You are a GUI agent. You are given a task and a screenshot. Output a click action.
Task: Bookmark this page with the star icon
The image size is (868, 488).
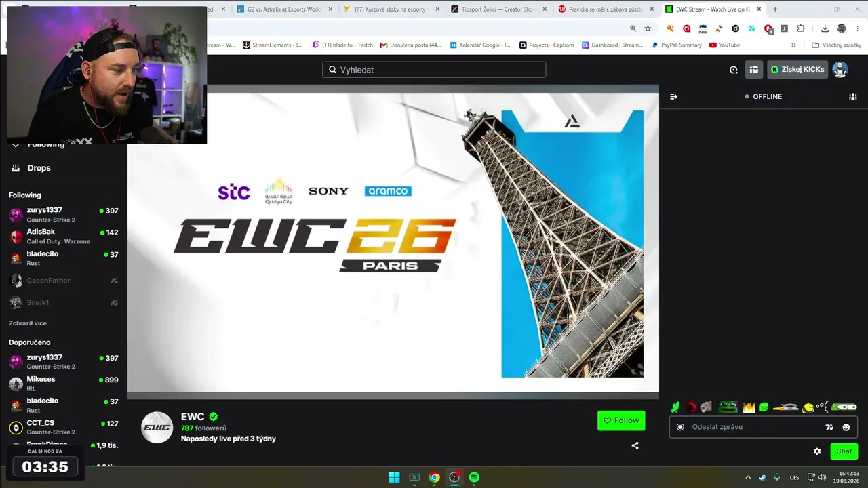click(648, 28)
